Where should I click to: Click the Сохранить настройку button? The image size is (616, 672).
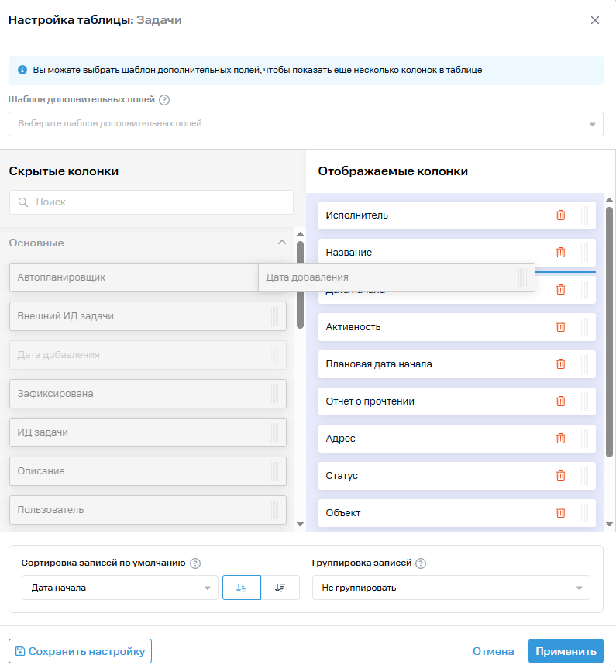pyautogui.click(x=80, y=651)
